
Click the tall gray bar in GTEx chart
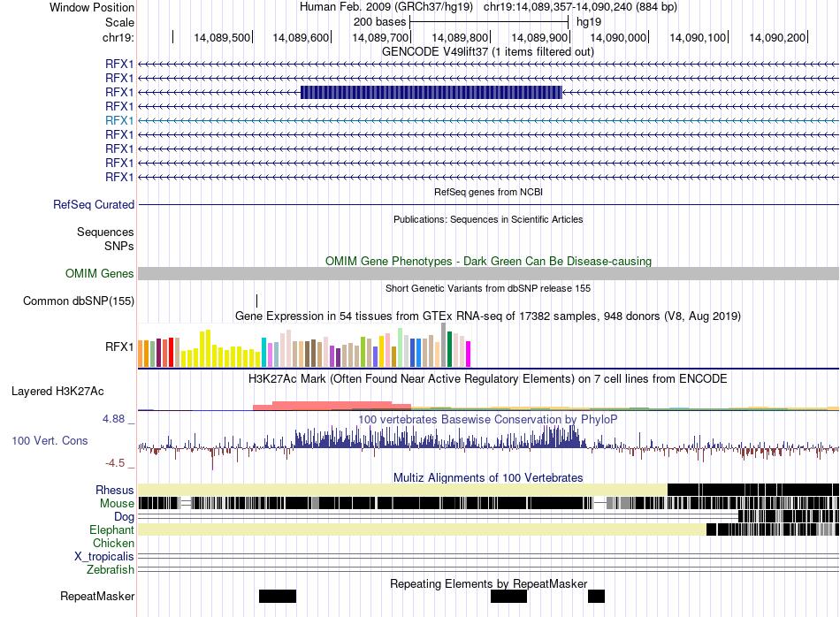tap(443, 345)
